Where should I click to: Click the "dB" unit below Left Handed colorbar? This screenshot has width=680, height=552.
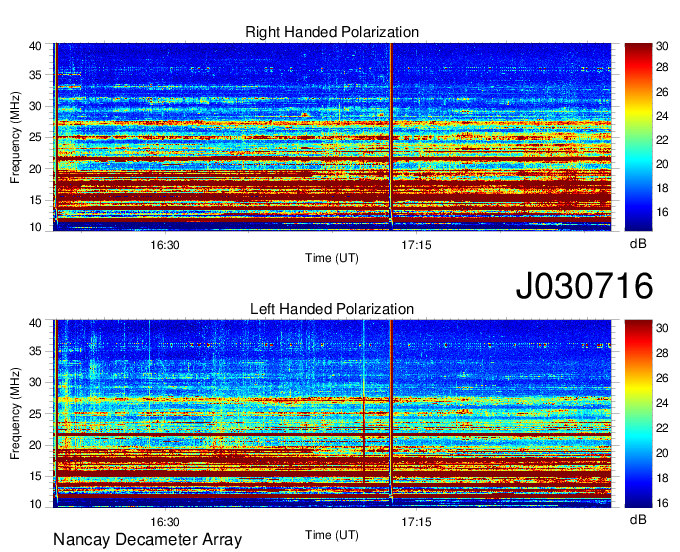638,519
